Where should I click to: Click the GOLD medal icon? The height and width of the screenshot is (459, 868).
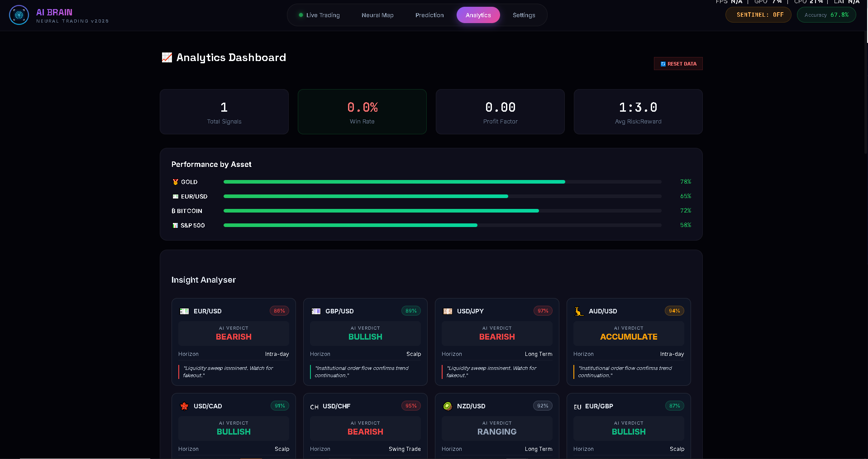(x=175, y=182)
